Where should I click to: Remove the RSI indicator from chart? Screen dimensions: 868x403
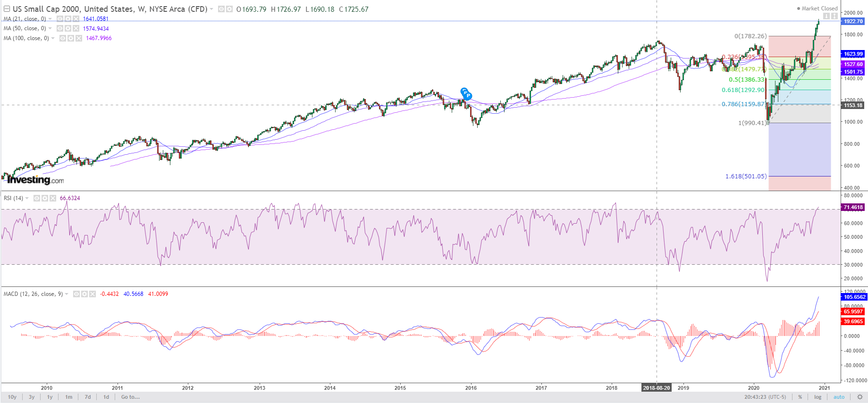(52, 198)
